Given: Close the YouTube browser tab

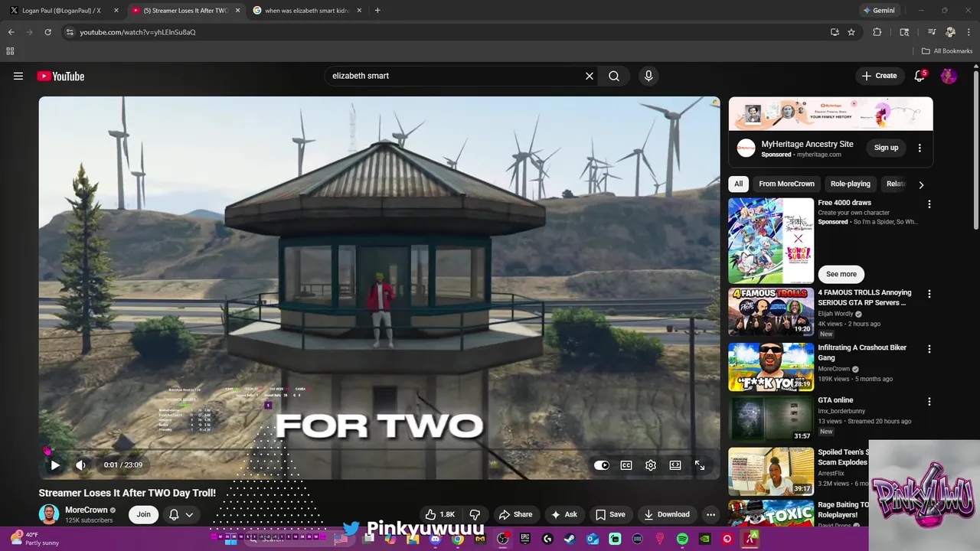Looking at the screenshot, I should pos(237,11).
